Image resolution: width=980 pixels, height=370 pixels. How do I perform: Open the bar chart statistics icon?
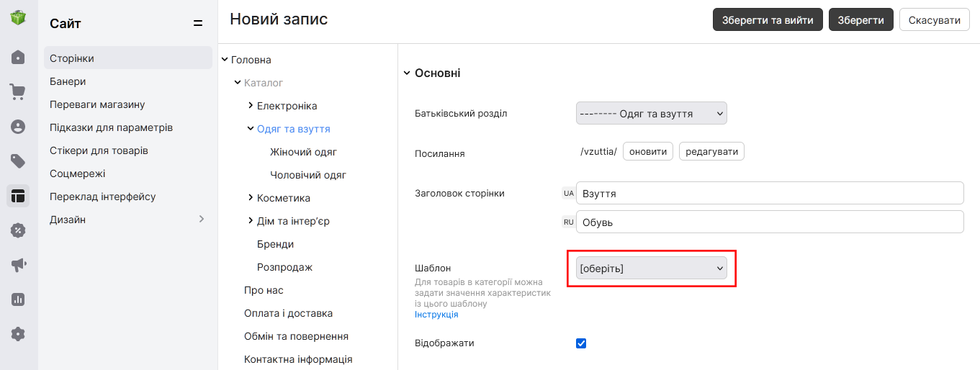(x=18, y=299)
